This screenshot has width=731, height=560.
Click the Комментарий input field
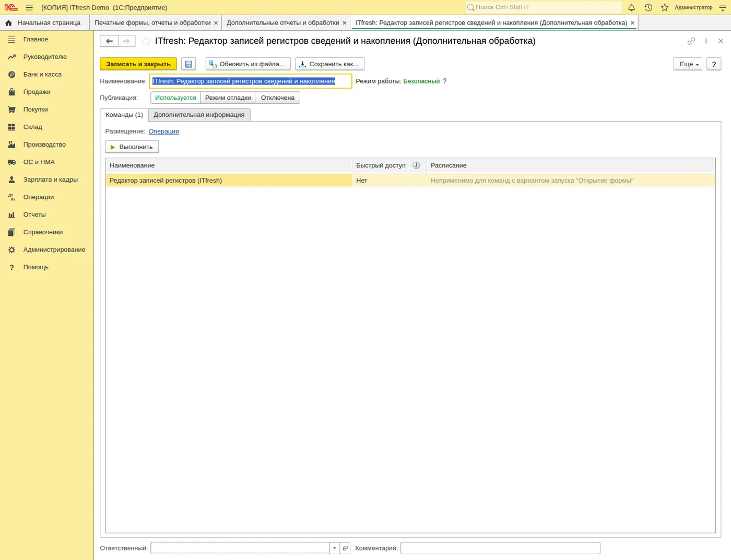(x=500, y=548)
